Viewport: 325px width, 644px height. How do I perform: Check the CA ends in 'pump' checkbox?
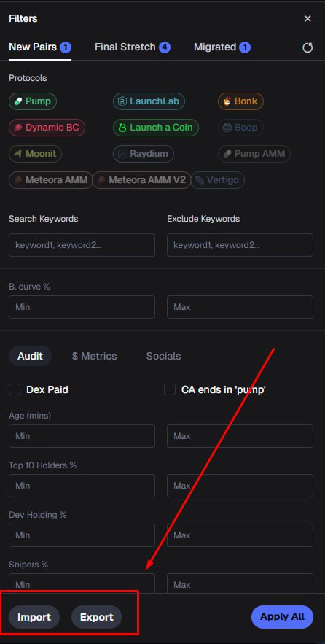click(x=170, y=389)
